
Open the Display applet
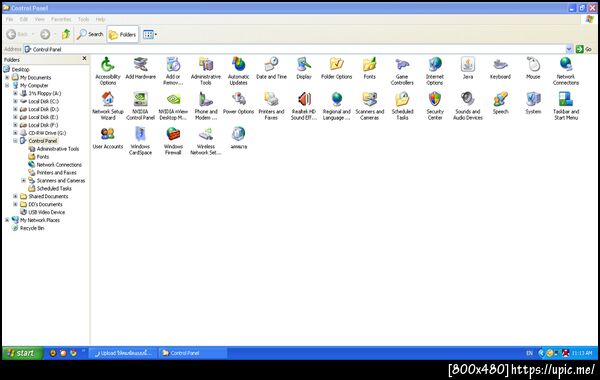pyautogui.click(x=304, y=68)
